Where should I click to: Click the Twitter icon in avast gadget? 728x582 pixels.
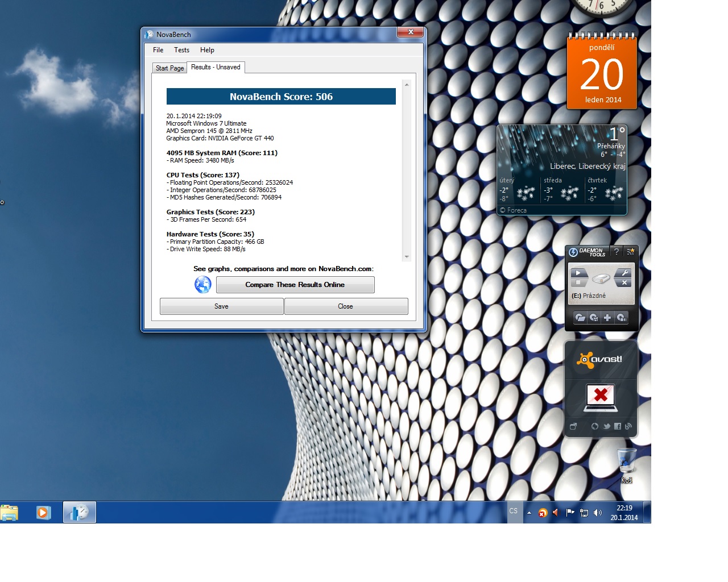point(607,426)
